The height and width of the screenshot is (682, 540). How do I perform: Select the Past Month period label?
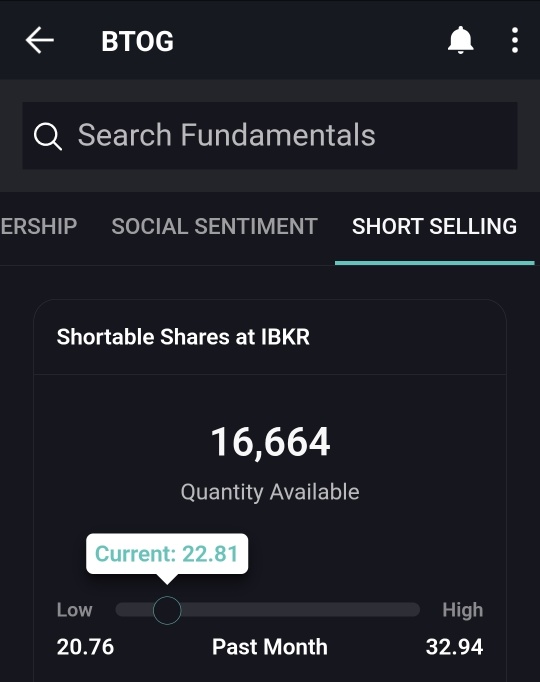[270, 647]
